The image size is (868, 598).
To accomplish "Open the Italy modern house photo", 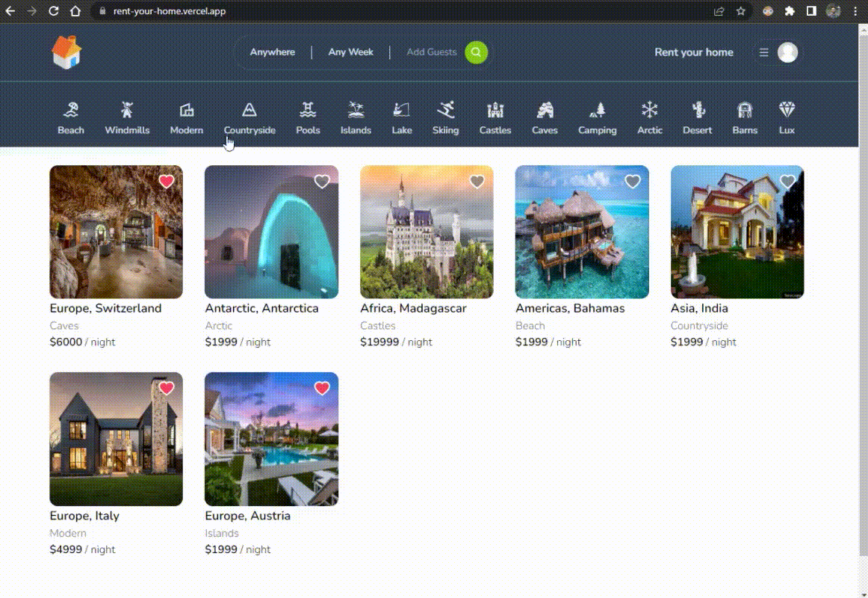I will pos(117,439).
